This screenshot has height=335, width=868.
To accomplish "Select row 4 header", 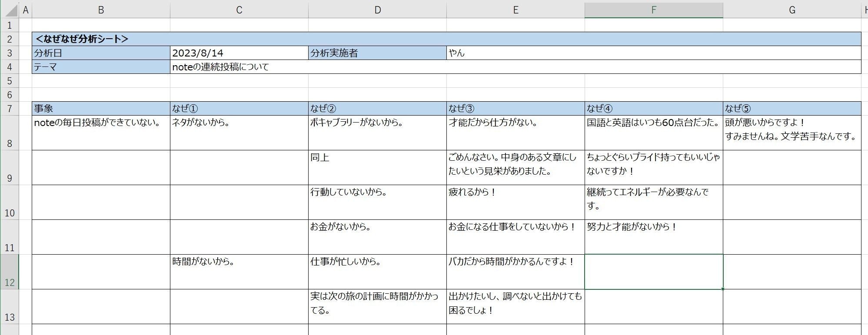I will (9, 67).
